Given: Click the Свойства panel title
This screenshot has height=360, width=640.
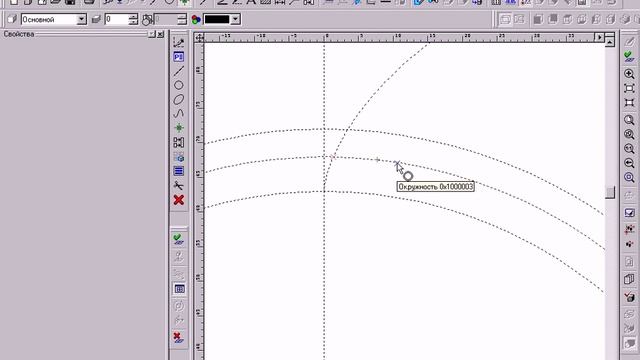Looking at the screenshot, I should (x=18, y=34).
